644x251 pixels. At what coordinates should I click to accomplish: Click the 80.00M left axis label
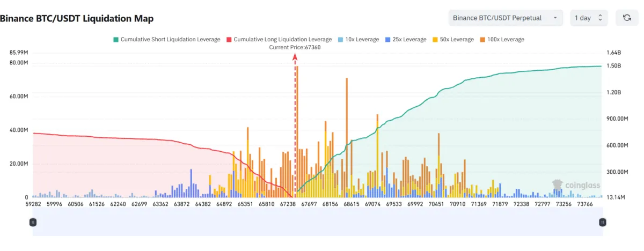(19, 63)
